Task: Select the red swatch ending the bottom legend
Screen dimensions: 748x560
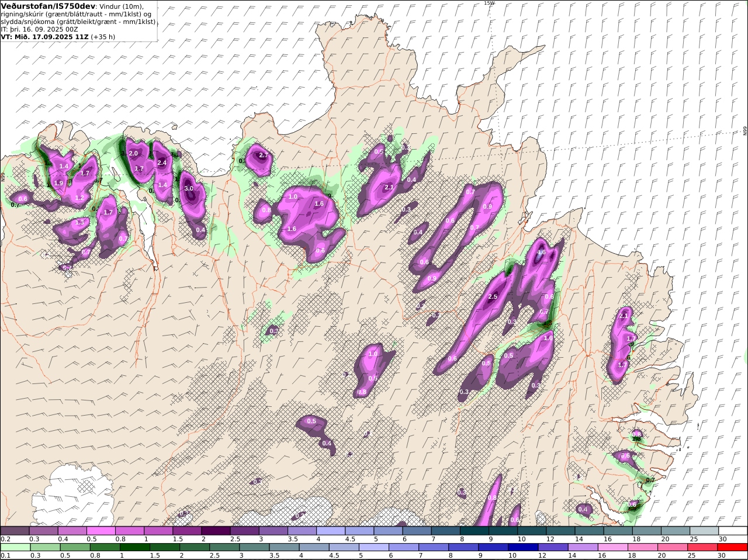Action: tap(733, 548)
